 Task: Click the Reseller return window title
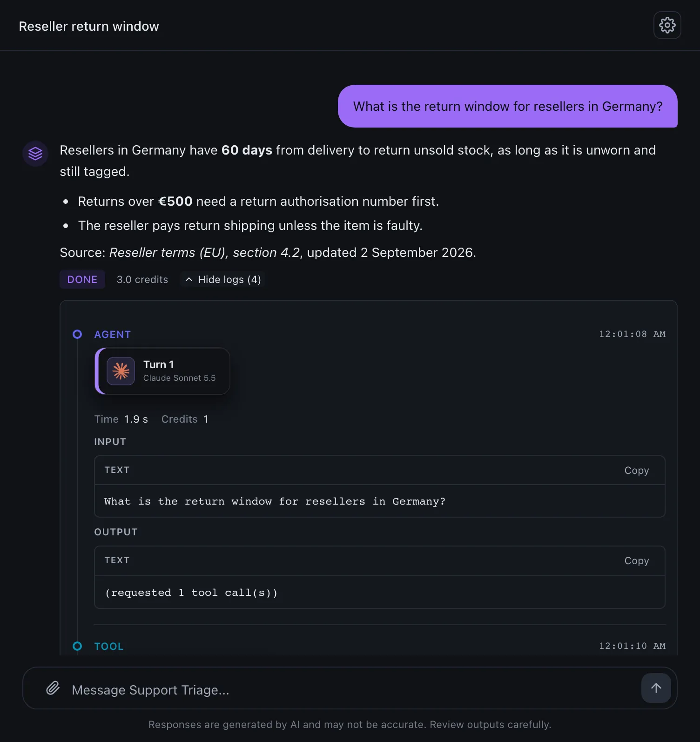(89, 26)
